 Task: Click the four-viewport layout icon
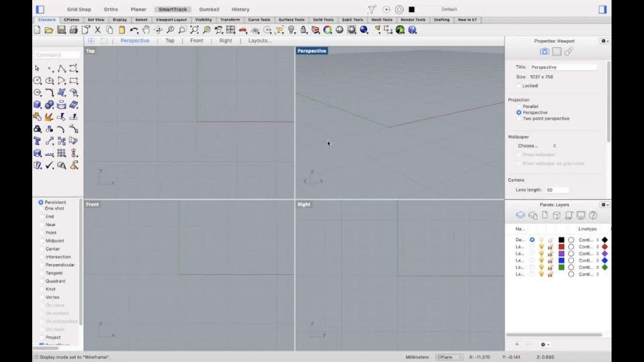click(x=91, y=41)
